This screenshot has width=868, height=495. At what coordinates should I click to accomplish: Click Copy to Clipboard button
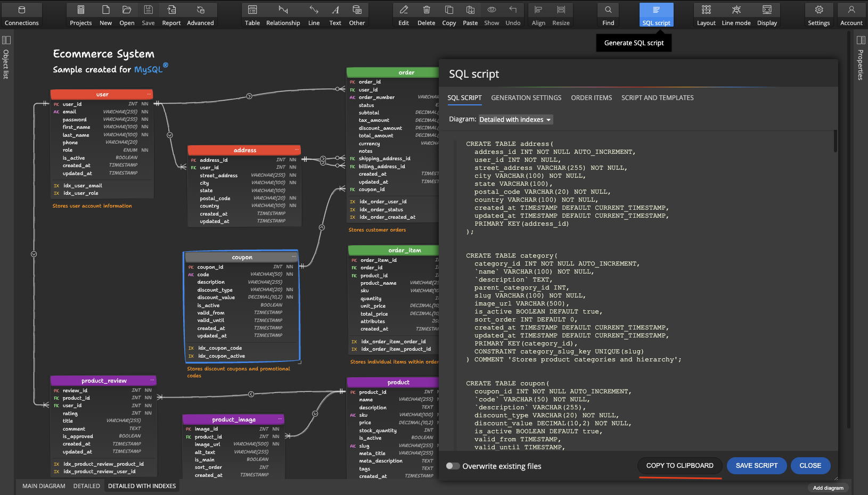tap(679, 466)
